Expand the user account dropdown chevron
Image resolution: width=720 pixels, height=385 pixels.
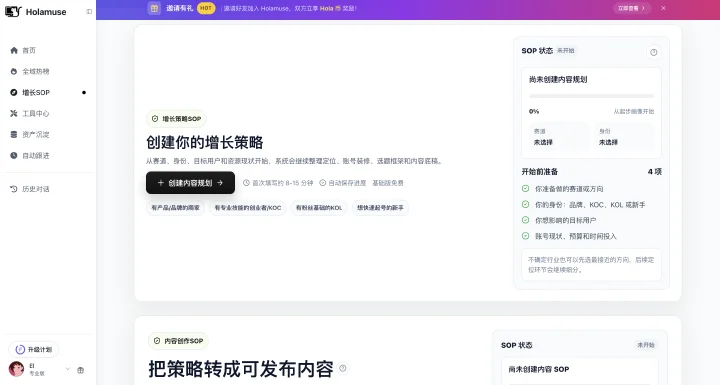(x=68, y=369)
